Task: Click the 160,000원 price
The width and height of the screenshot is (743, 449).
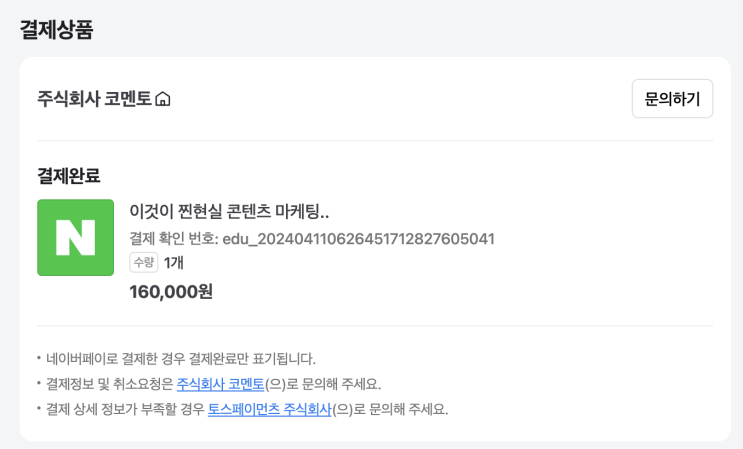Action: click(171, 291)
